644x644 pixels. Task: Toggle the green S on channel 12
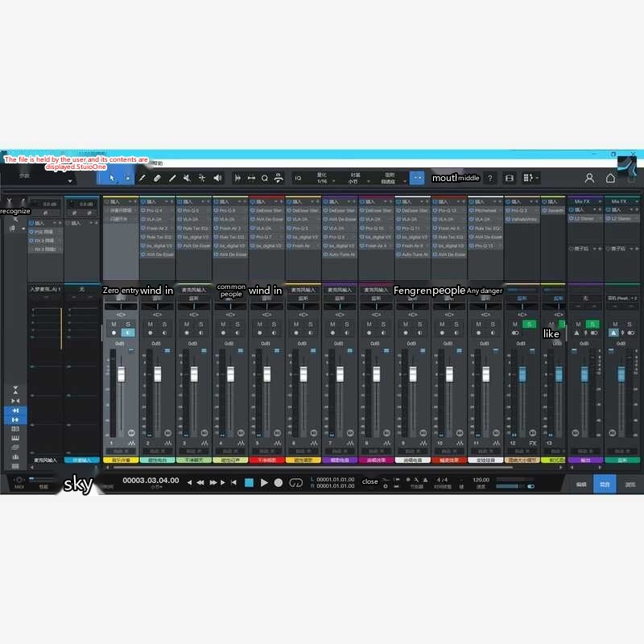coord(529,324)
